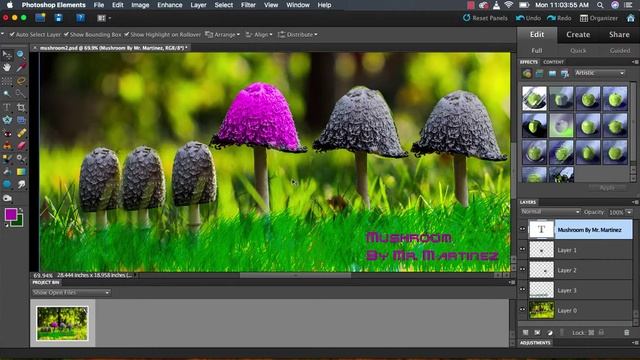Select the Paint Bucket tool
Screen dimensions: 640x360
(x=7, y=172)
